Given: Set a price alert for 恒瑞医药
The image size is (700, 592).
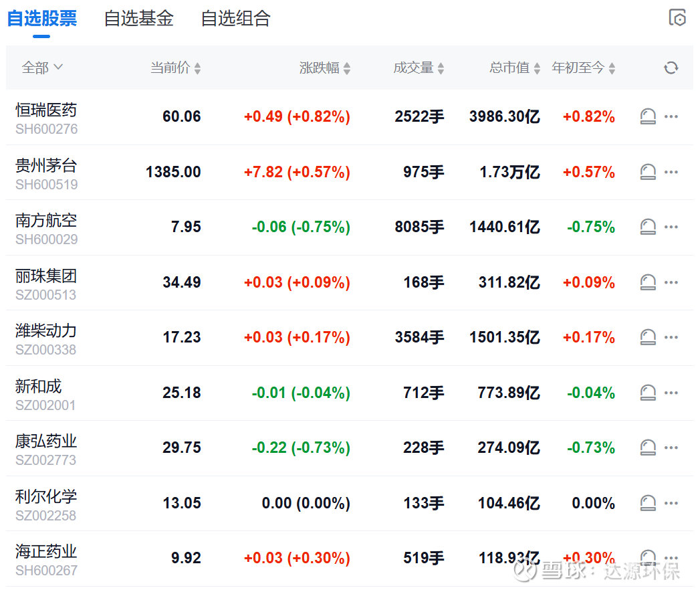Looking at the screenshot, I should (x=648, y=116).
